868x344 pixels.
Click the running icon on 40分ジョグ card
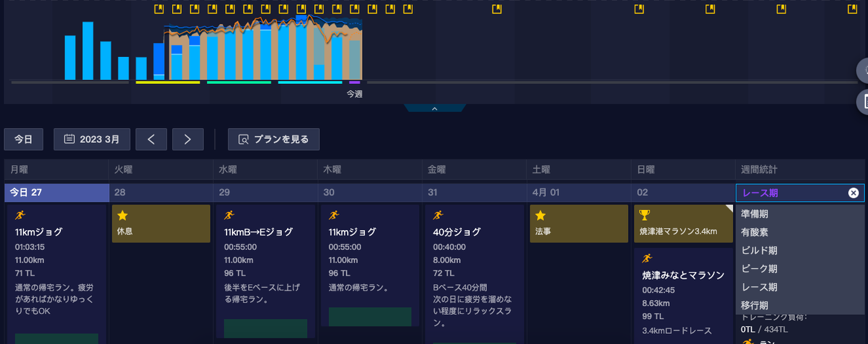click(x=438, y=215)
